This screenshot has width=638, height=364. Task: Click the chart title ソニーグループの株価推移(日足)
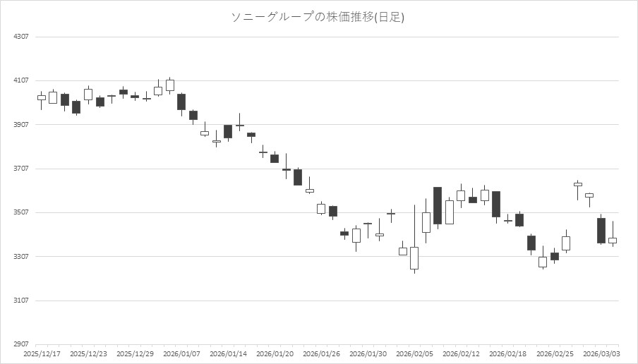pyautogui.click(x=318, y=17)
